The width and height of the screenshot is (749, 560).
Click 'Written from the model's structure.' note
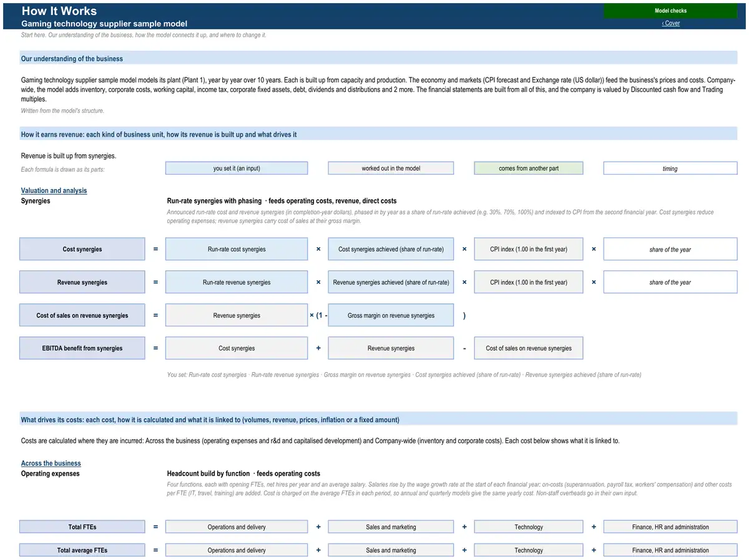(62, 111)
